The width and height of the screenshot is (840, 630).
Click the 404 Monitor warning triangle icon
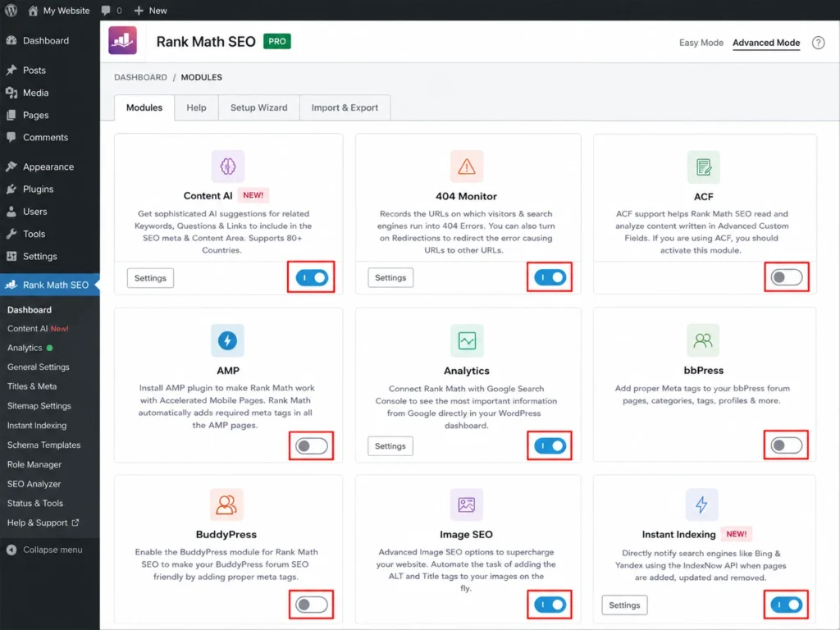(467, 167)
